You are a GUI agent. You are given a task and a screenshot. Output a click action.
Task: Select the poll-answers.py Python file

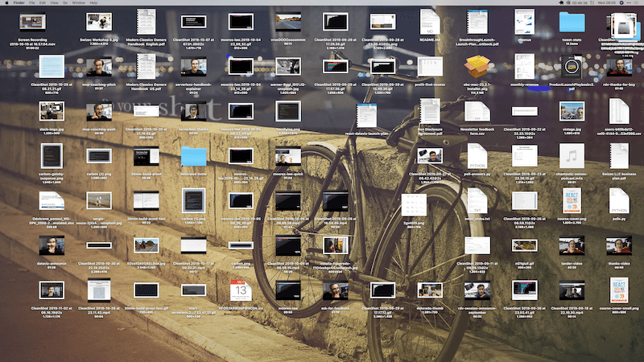click(x=478, y=156)
